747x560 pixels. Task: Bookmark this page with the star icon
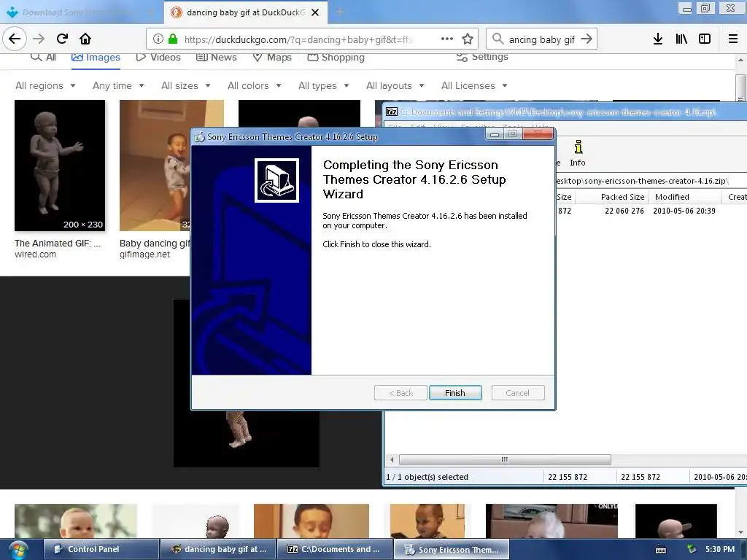pos(468,39)
